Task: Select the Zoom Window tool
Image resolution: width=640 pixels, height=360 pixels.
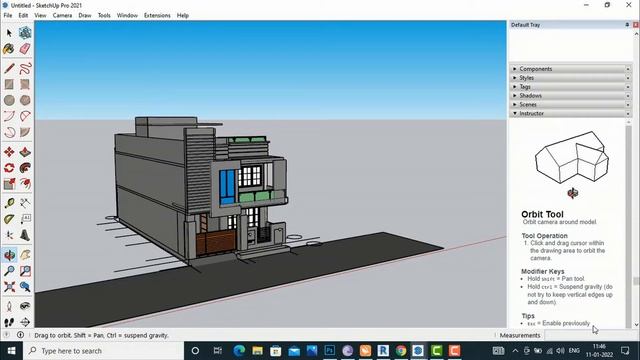Action: point(25,271)
